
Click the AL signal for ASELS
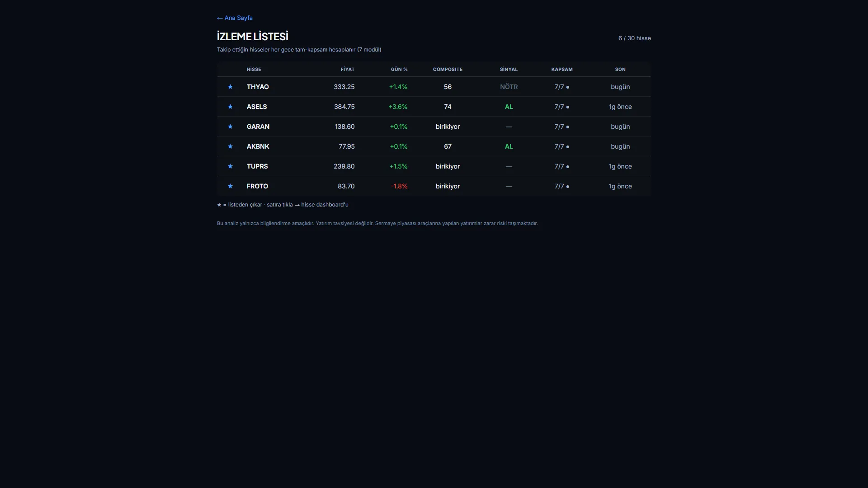tap(509, 107)
